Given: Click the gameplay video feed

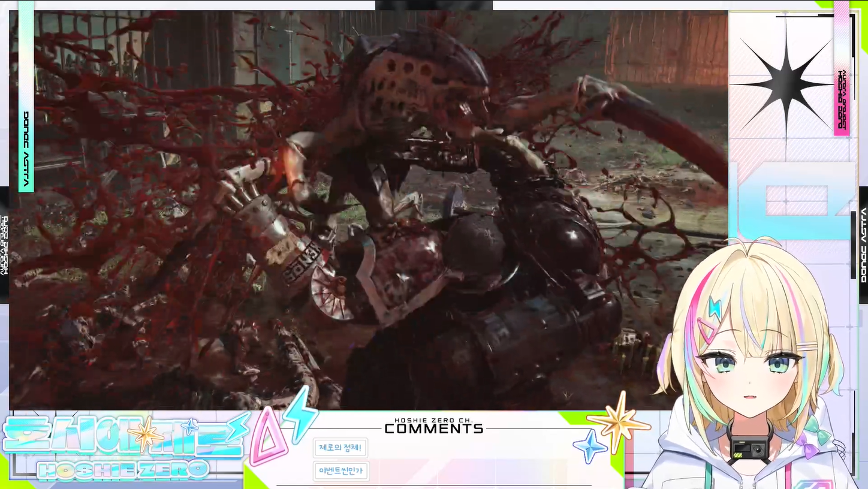Looking at the screenshot, I should point(369,210).
